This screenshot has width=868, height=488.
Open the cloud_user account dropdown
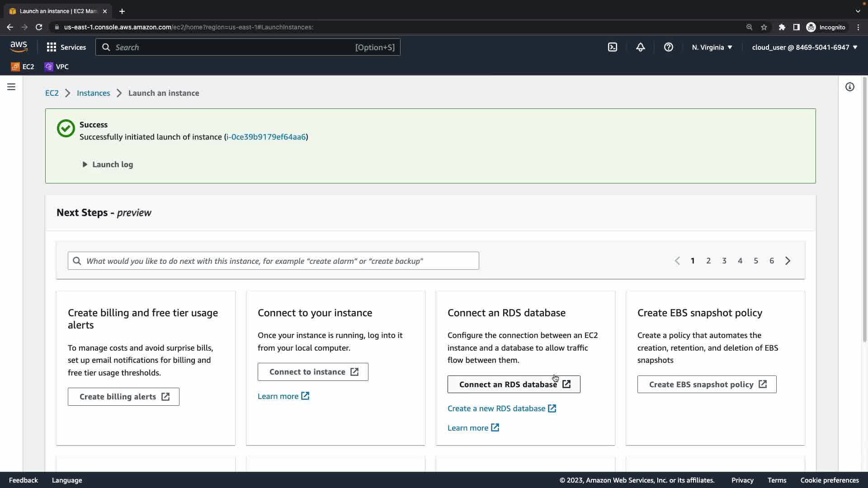pyautogui.click(x=805, y=47)
